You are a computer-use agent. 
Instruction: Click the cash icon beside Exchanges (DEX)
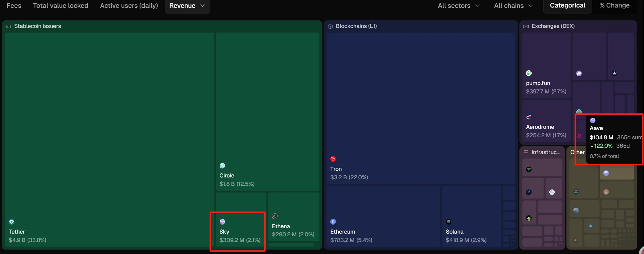click(526, 26)
